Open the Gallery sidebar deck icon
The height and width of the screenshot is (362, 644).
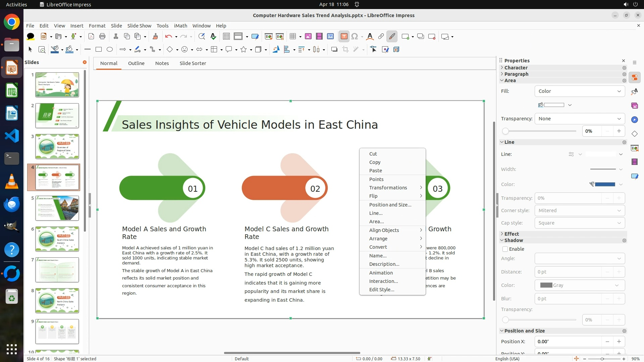click(x=634, y=106)
